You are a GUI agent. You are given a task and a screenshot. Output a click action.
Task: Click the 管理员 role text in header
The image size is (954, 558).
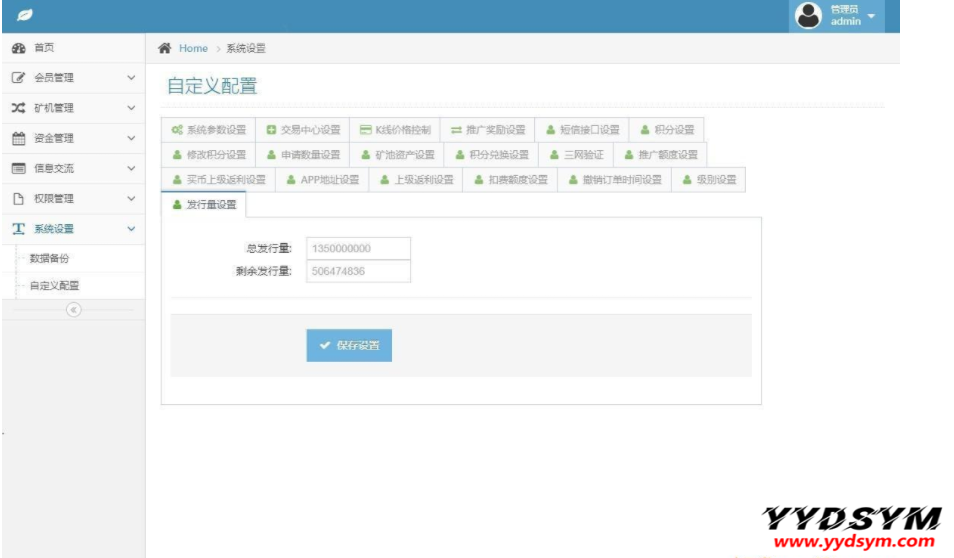coord(844,9)
